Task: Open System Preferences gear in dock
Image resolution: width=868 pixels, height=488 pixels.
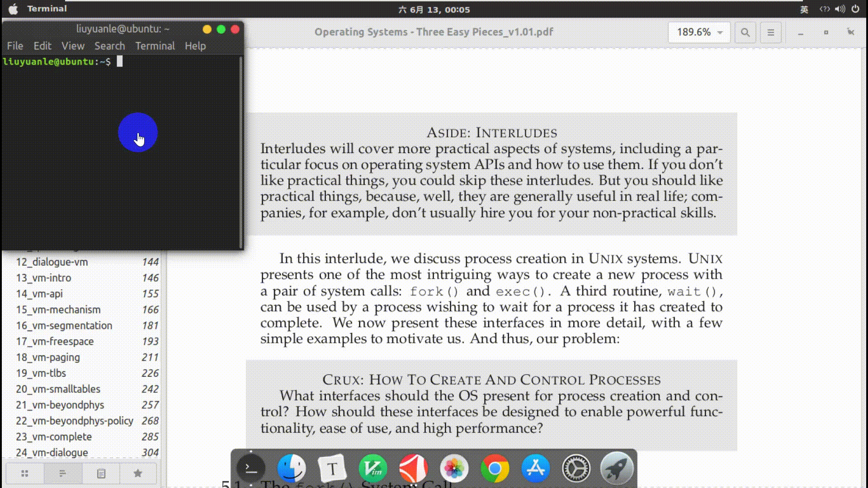Action: tap(576, 469)
